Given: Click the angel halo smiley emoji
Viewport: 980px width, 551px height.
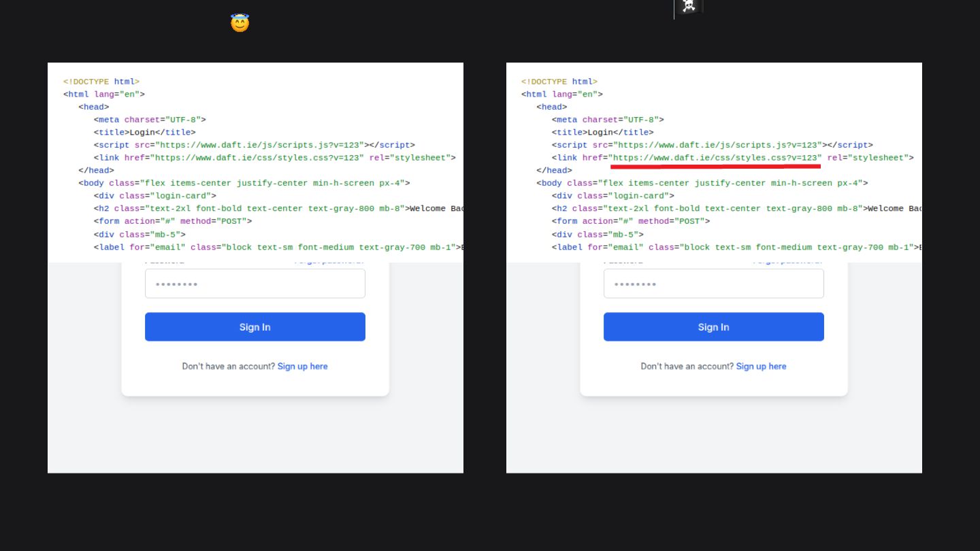Looking at the screenshot, I should [240, 23].
